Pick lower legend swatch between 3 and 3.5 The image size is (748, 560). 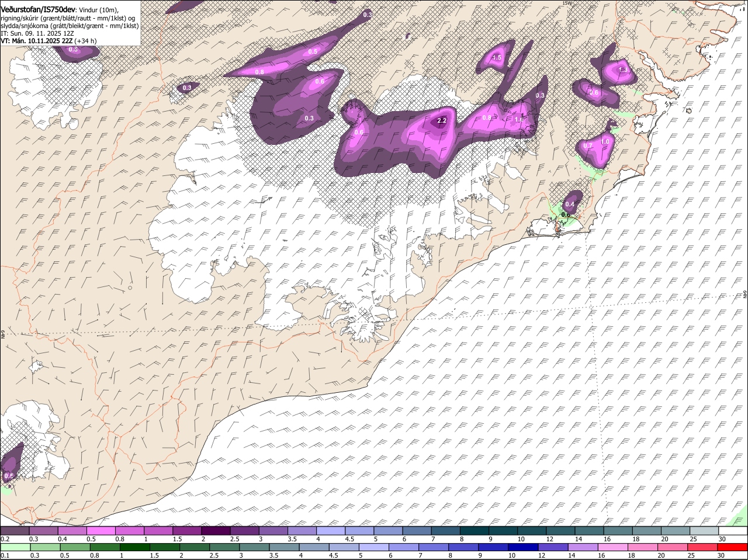point(254,547)
